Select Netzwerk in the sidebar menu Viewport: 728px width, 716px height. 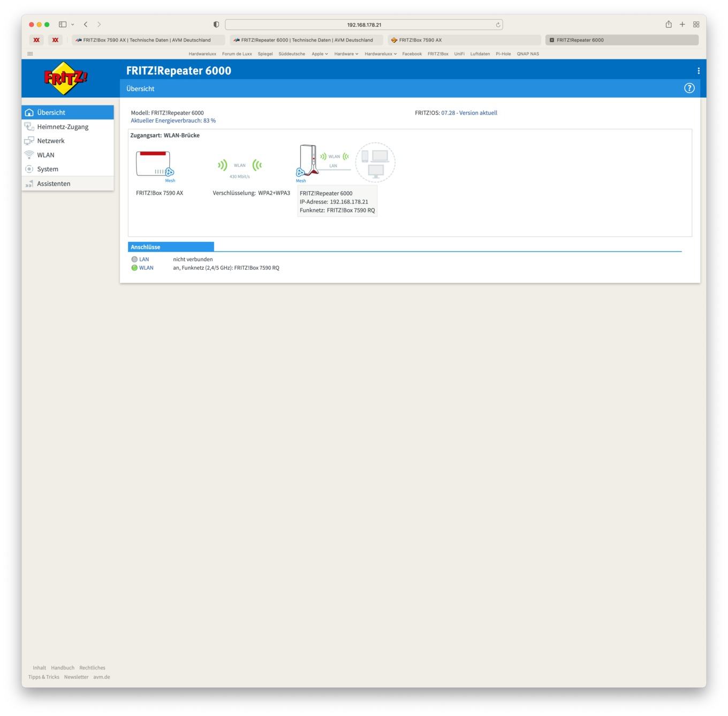[68, 141]
